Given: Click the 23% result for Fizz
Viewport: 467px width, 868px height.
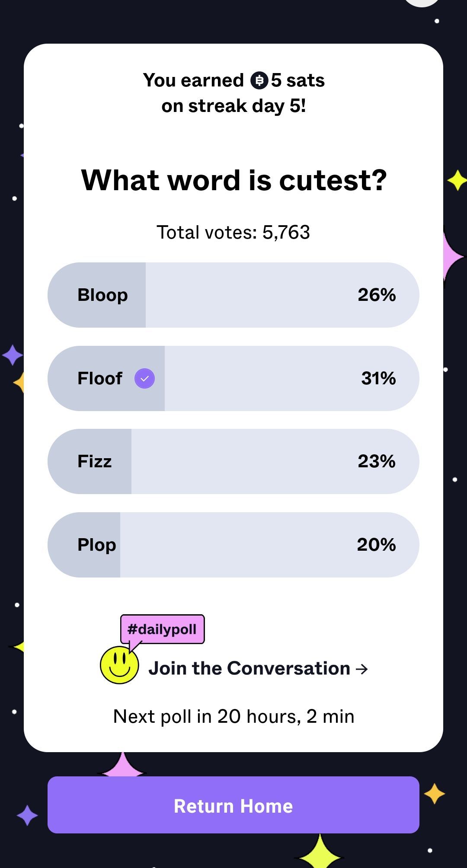Looking at the screenshot, I should pos(376,461).
